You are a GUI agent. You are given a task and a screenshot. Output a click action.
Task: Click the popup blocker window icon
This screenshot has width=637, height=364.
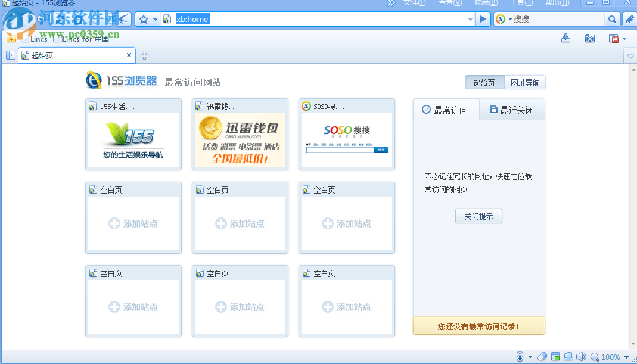pos(555,357)
